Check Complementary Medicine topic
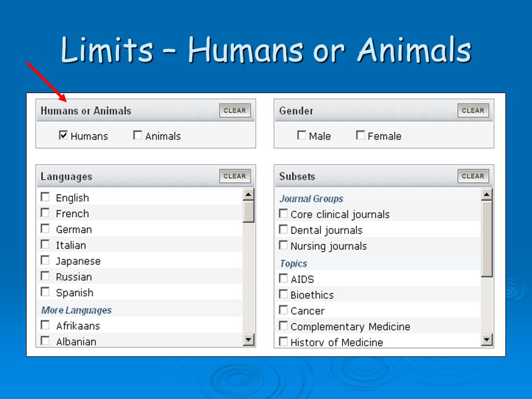Viewport: 532px width, 399px height. 283,326
